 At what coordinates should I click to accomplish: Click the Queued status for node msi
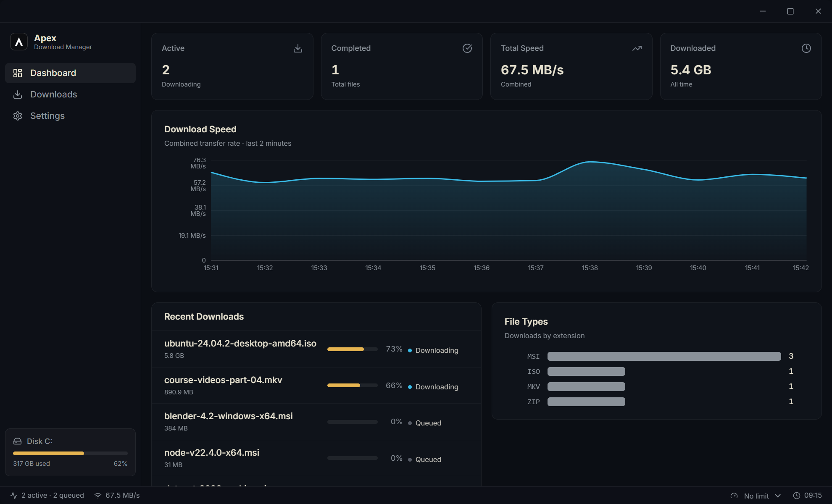coord(425,459)
